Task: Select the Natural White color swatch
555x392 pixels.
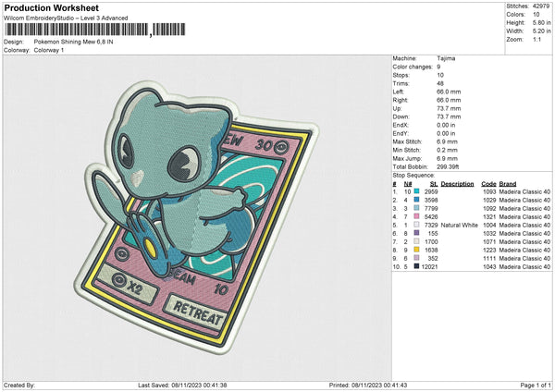Action: coord(416,225)
